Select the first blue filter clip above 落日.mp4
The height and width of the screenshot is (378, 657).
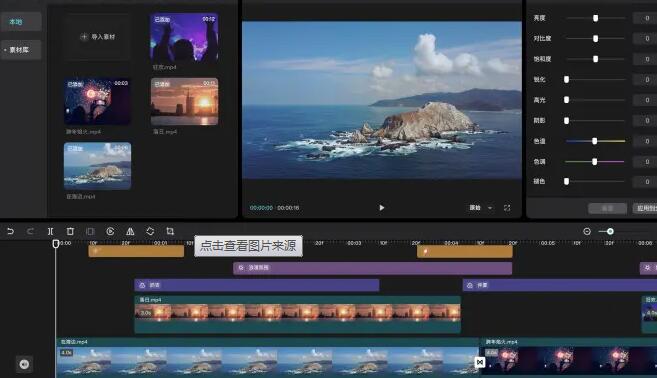pyautogui.click(x=257, y=285)
